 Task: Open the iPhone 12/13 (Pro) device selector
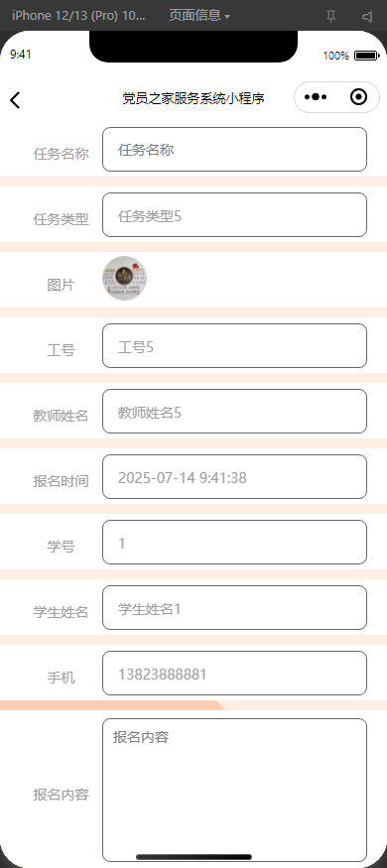point(78,16)
